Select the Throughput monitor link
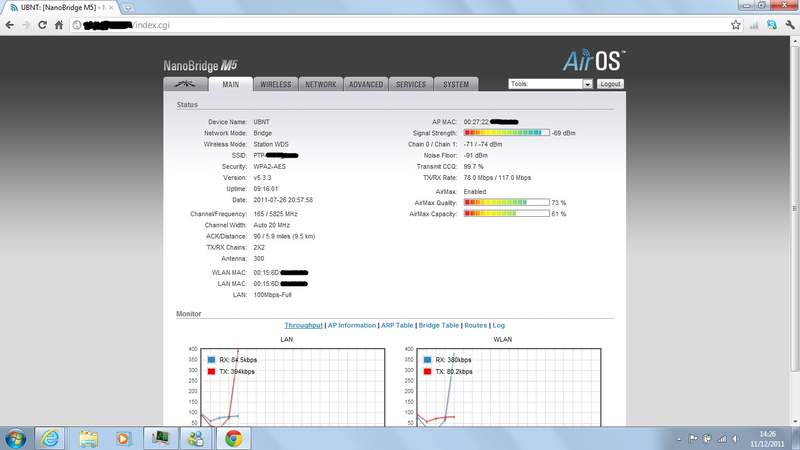This screenshot has height=450, width=800. click(x=304, y=325)
